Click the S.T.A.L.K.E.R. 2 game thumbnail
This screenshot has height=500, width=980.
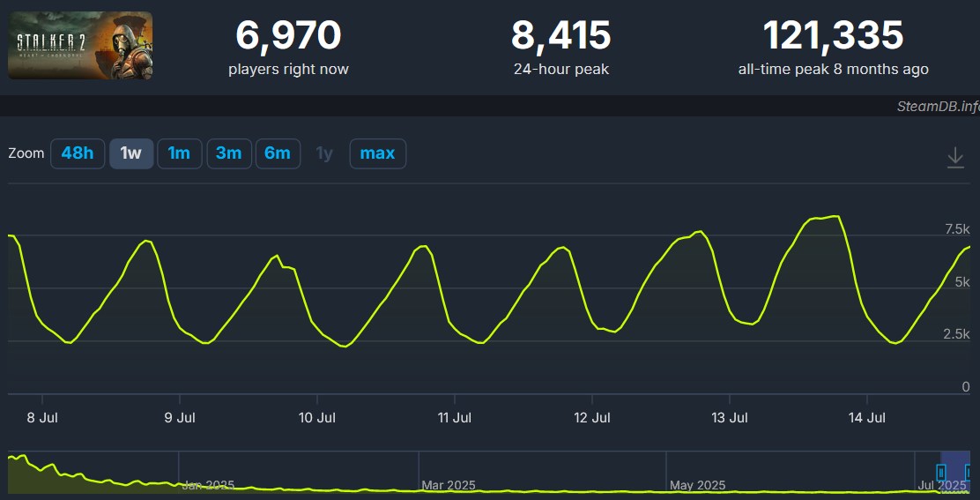(x=80, y=46)
